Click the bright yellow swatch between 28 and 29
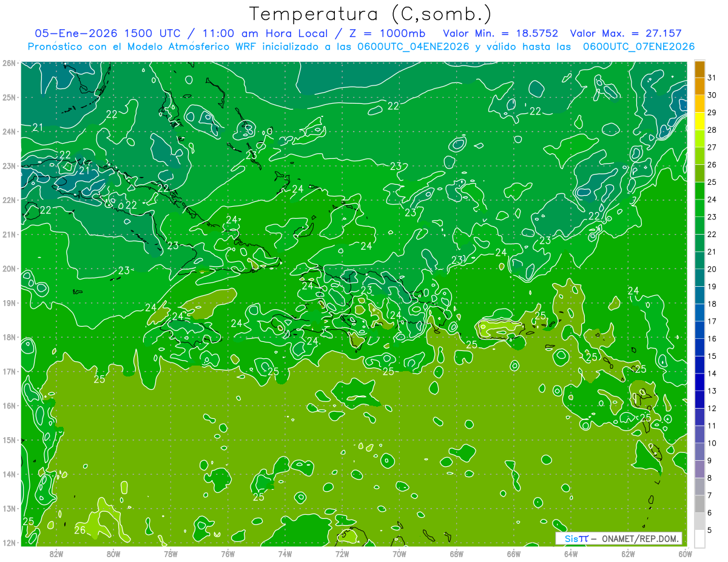This screenshot has height=562, width=728. click(699, 121)
